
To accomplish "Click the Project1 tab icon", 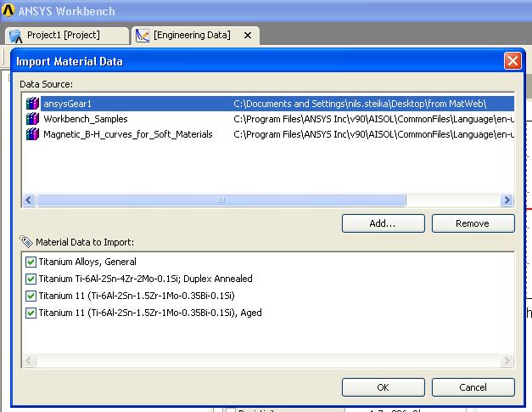I will (16, 37).
